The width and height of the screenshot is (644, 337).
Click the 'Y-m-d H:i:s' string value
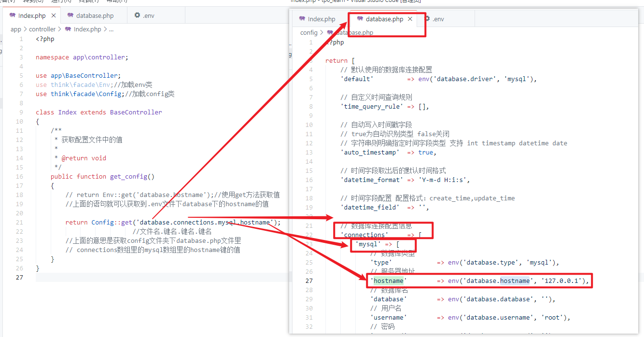pos(442,180)
